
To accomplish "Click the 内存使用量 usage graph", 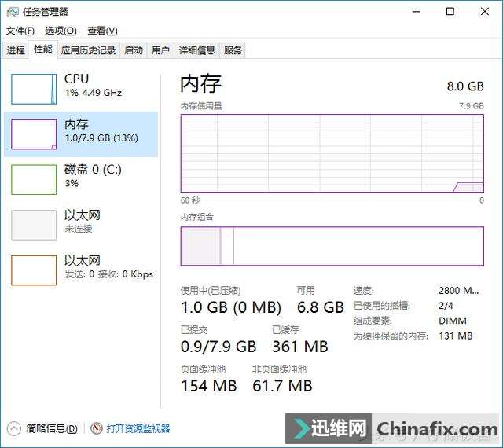I will point(332,153).
